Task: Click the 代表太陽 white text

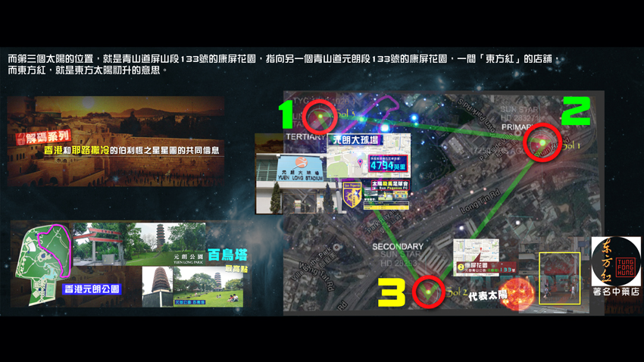Action: [487, 295]
